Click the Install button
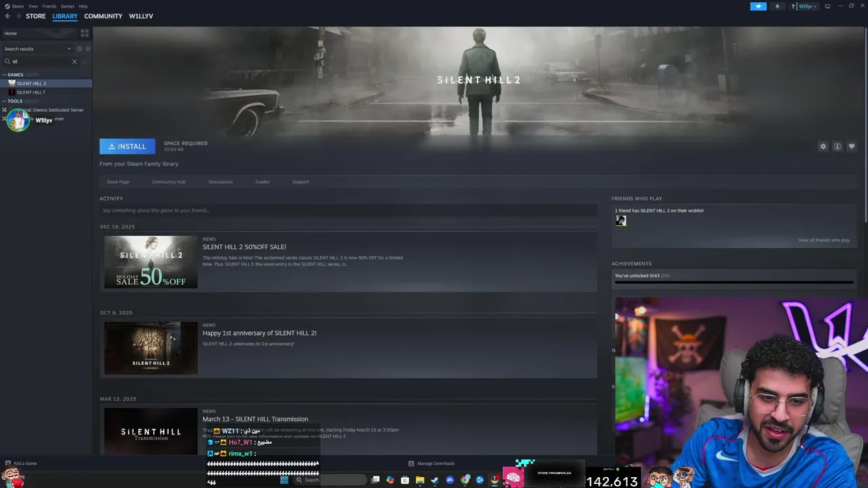 click(127, 146)
